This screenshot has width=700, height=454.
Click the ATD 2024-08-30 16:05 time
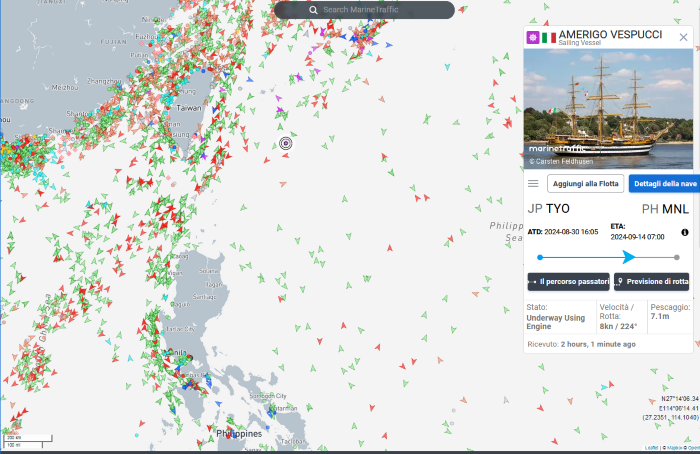[562, 232]
